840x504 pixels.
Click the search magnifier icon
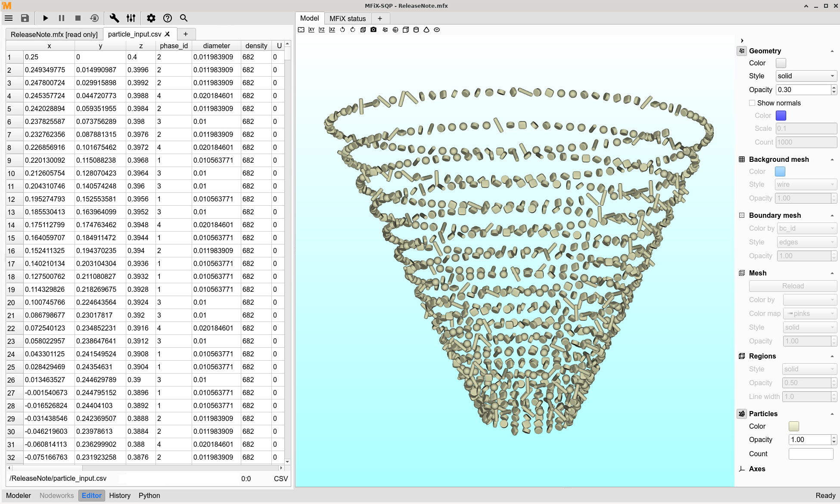(x=184, y=18)
